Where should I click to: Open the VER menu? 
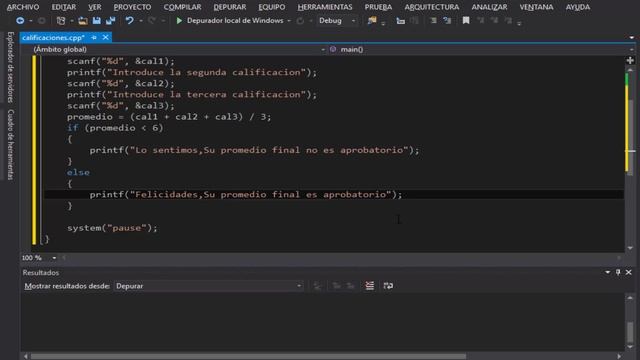pos(95,7)
